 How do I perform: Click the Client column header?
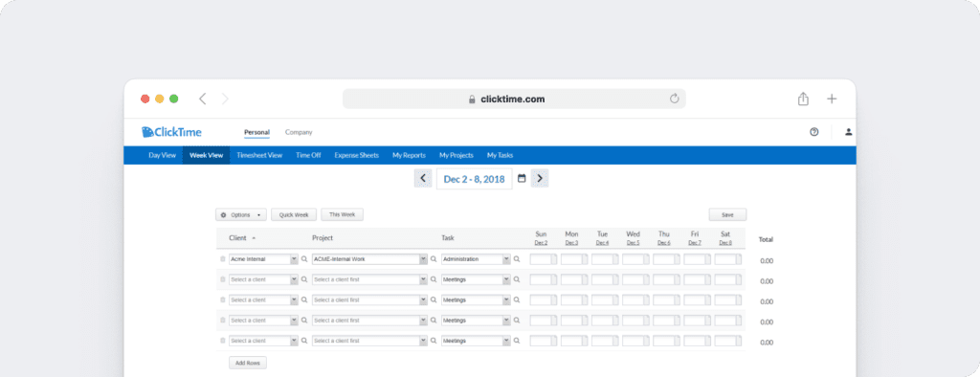click(x=237, y=238)
